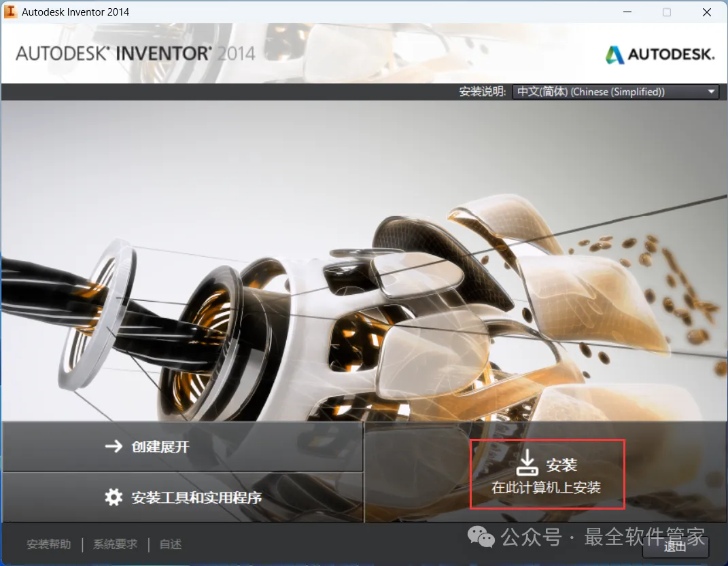Open the 自述 readme link
Image resolution: width=728 pixels, height=566 pixels.
tap(171, 544)
